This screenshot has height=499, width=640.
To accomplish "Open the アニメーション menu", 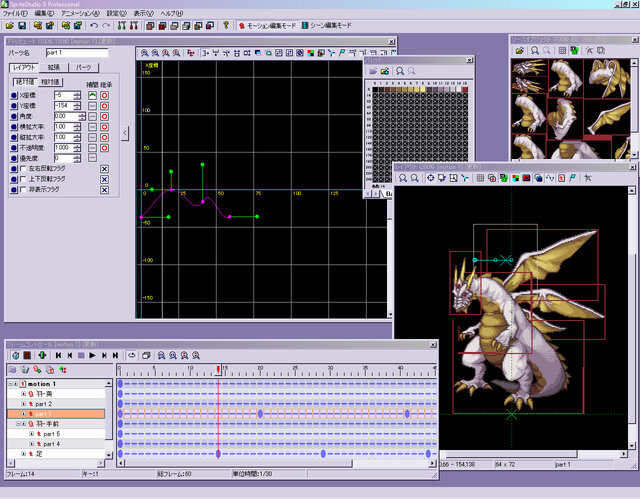I will 80,13.
